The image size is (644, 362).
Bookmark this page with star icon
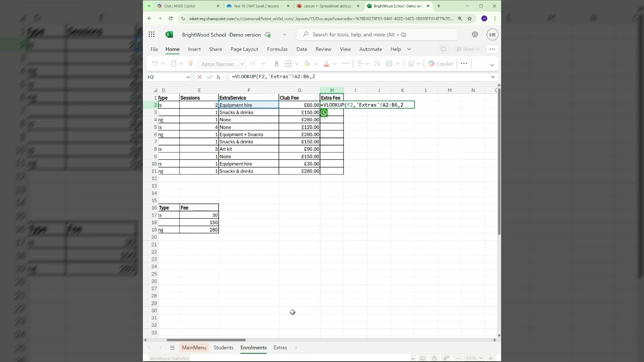(469, 19)
